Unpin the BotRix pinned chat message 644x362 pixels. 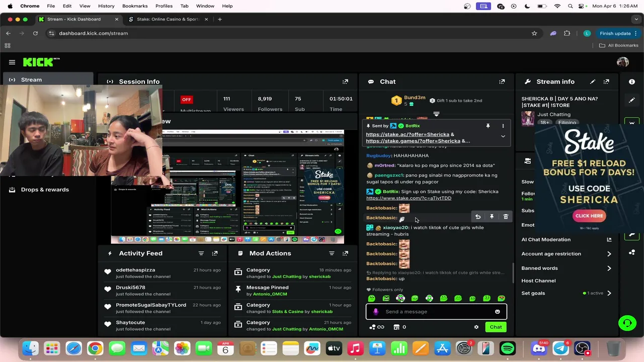point(488,126)
